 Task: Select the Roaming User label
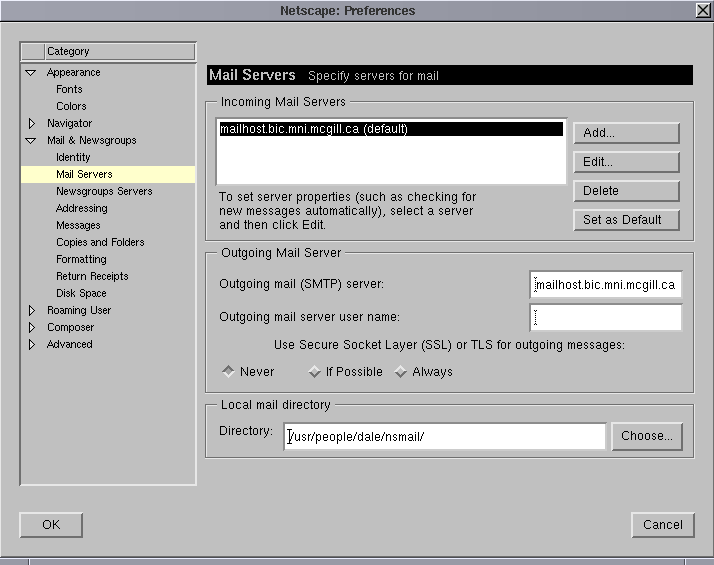coord(79,310)
